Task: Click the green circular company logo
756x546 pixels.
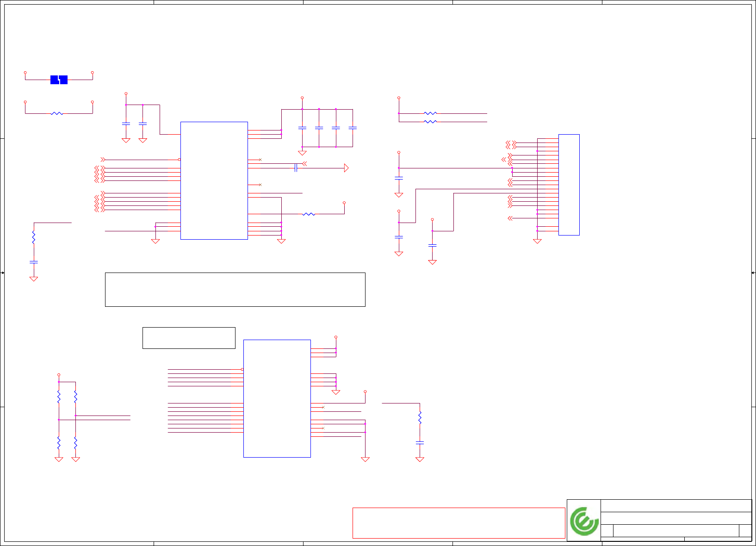Action: point(584,521)
